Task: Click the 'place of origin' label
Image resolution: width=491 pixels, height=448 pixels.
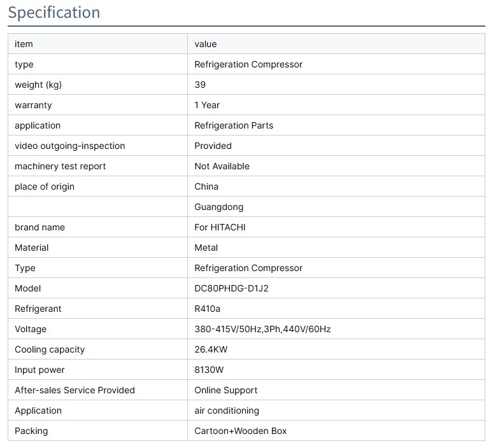Action: (x=45, y=186)
